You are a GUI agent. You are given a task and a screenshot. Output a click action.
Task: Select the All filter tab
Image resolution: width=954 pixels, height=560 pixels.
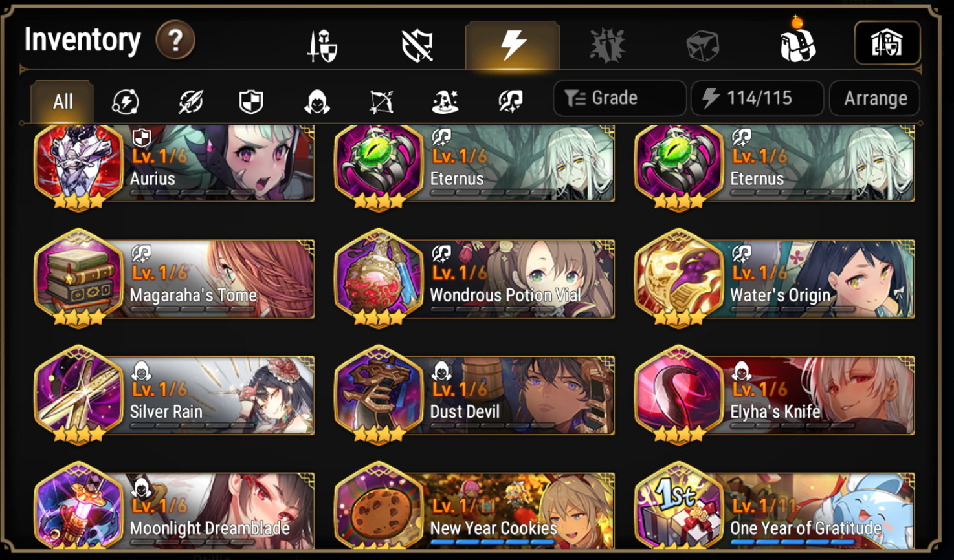point(62,102)
